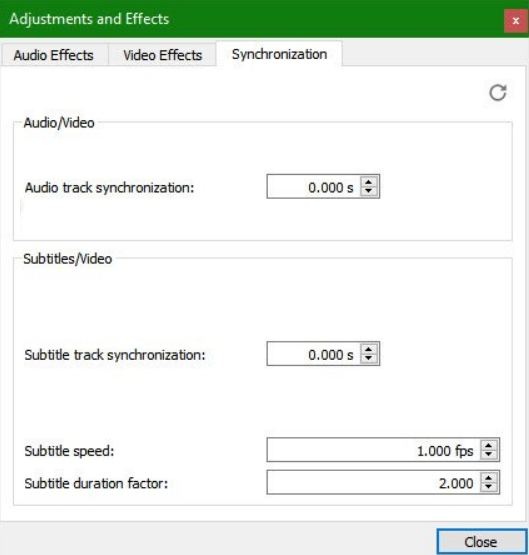Click the Close button

(x=482, y=542)
